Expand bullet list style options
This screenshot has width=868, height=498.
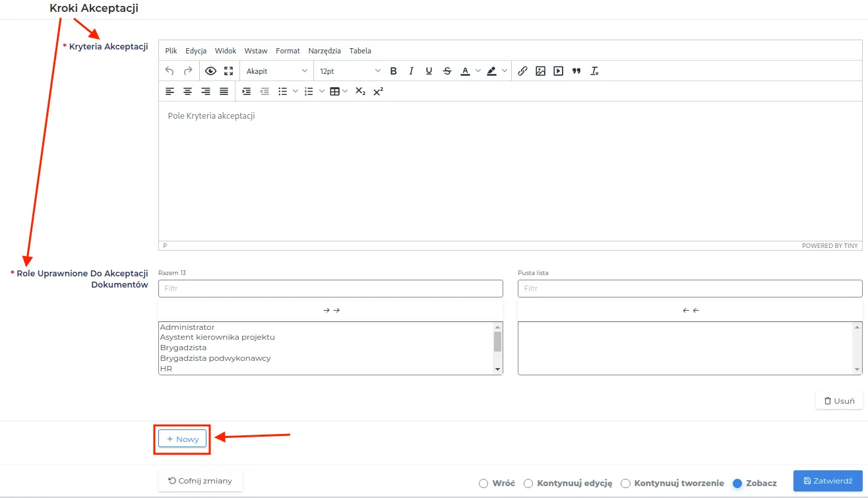(295, 91)
